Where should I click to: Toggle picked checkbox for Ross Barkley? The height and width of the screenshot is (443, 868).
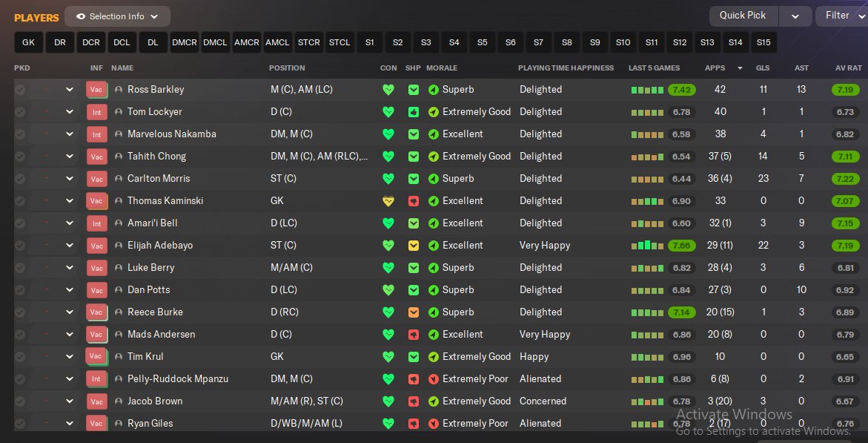click(x=20, y=90)
